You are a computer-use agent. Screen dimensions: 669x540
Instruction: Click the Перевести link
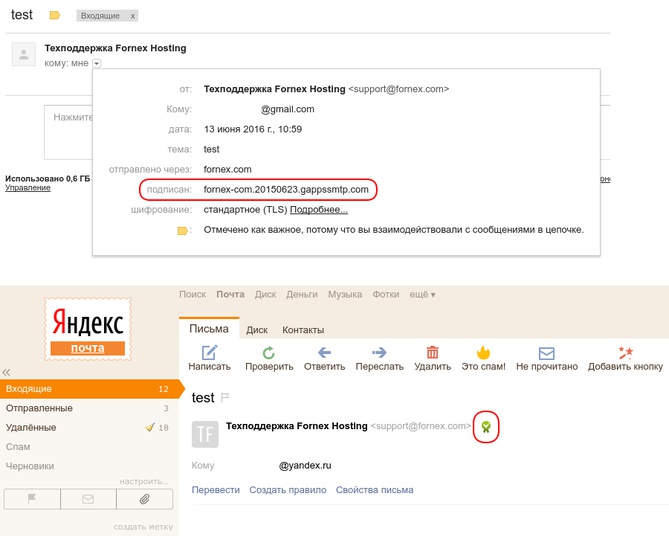215,490
